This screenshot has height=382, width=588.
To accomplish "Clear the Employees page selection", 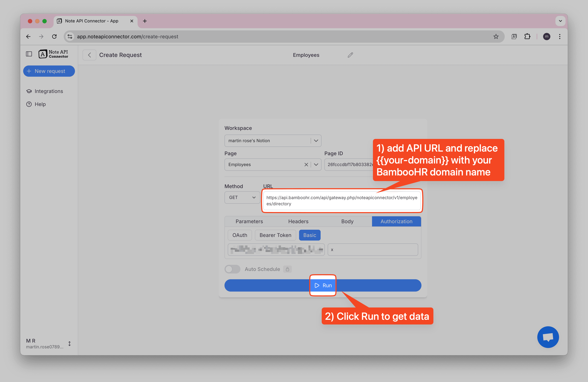I will pos(306,165).
